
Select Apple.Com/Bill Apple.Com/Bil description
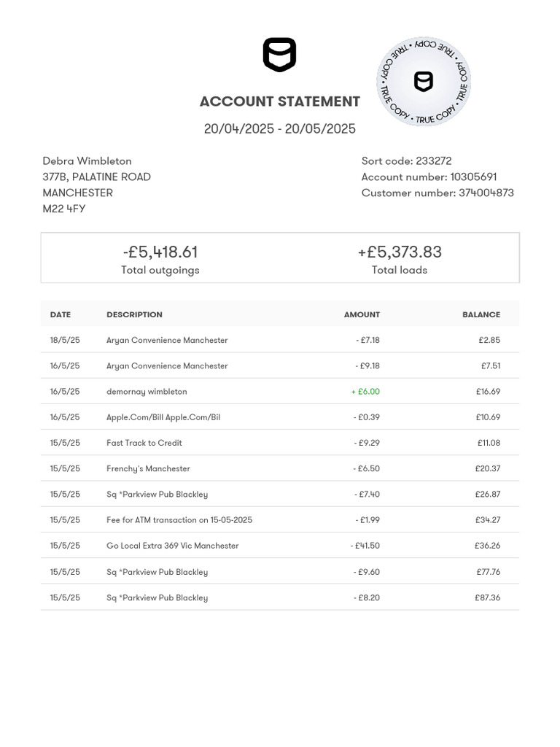tap(163, 417)
